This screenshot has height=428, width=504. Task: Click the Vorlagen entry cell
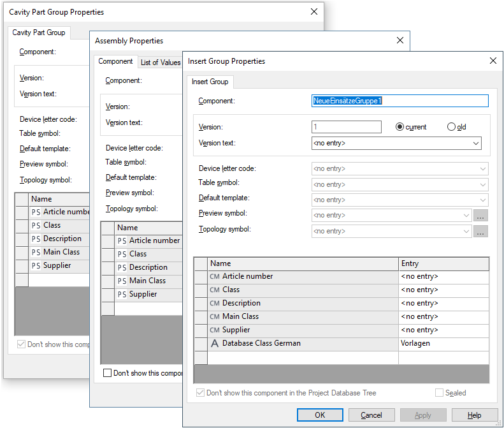pos(443,344)
